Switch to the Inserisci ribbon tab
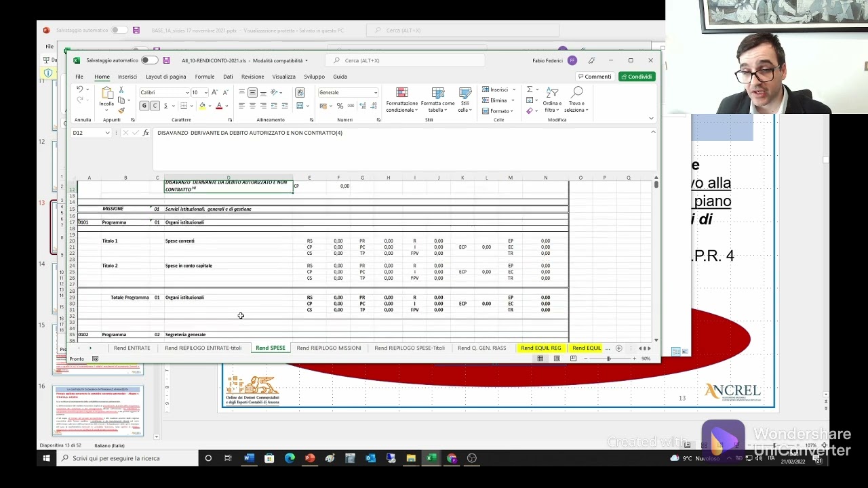868x488 pixels. click(x=127, y=77)
